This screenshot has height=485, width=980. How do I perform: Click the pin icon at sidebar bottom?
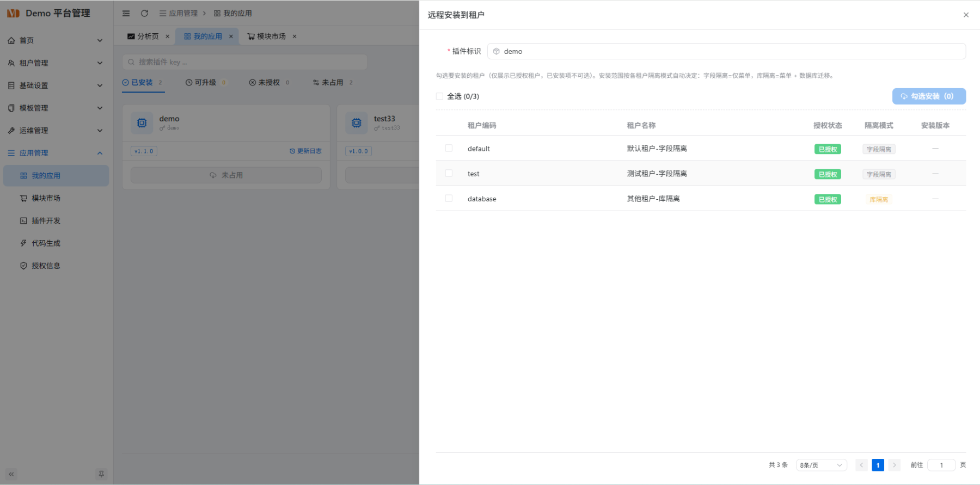click(x=101, y=474)
